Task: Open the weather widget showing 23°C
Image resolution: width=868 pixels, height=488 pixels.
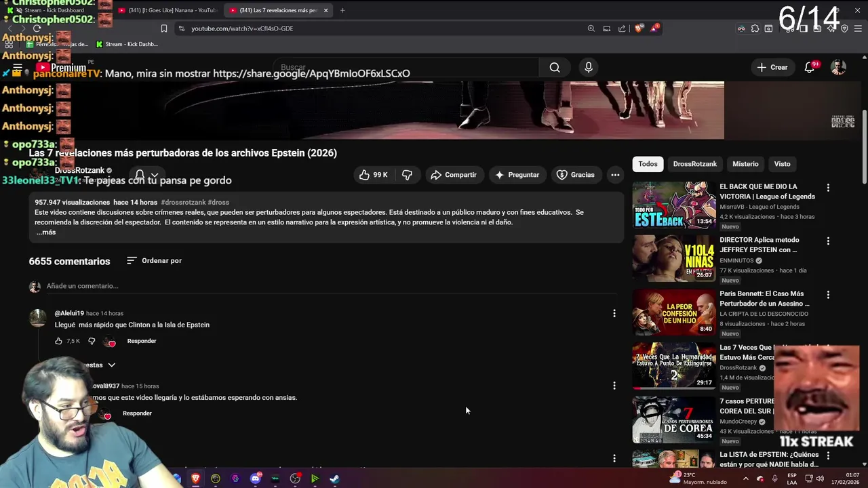Action: click(x=698, y=479)
